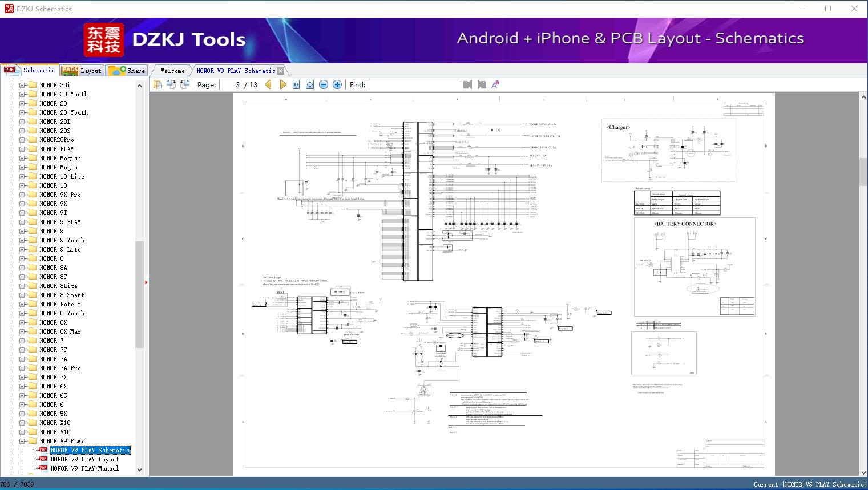Click the fit page icon

pyautogui.click(x=310, y=84)
